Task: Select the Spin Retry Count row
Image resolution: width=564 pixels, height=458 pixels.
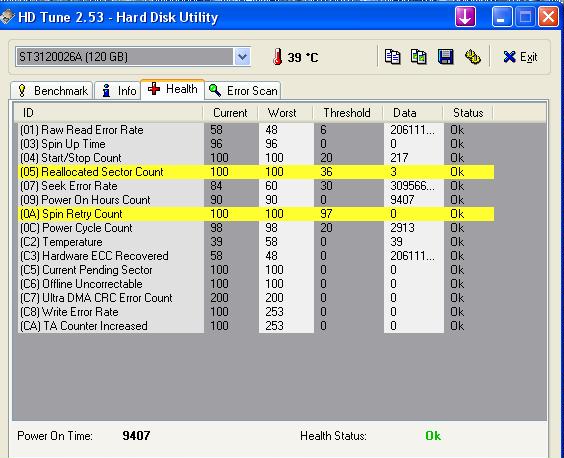Action: [x=256, y=214]
